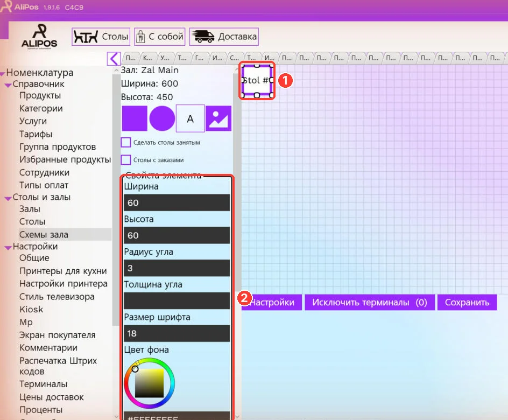
Task: Open Принтеры для кухни settings
Action: [63, 271]
